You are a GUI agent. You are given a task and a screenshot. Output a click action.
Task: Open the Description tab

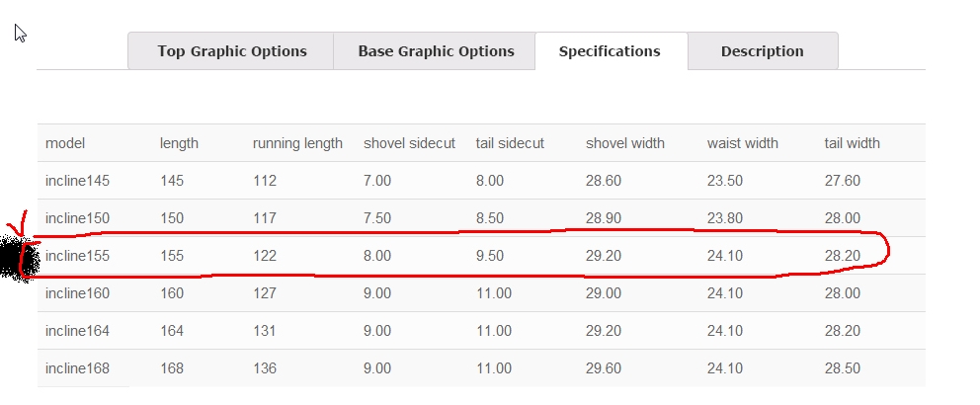pos(763,51)
